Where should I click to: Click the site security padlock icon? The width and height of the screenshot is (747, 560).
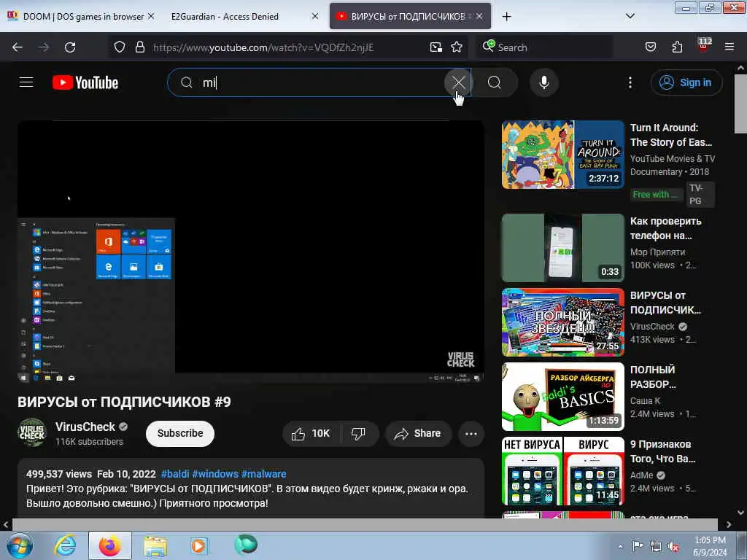pos(139,47)
